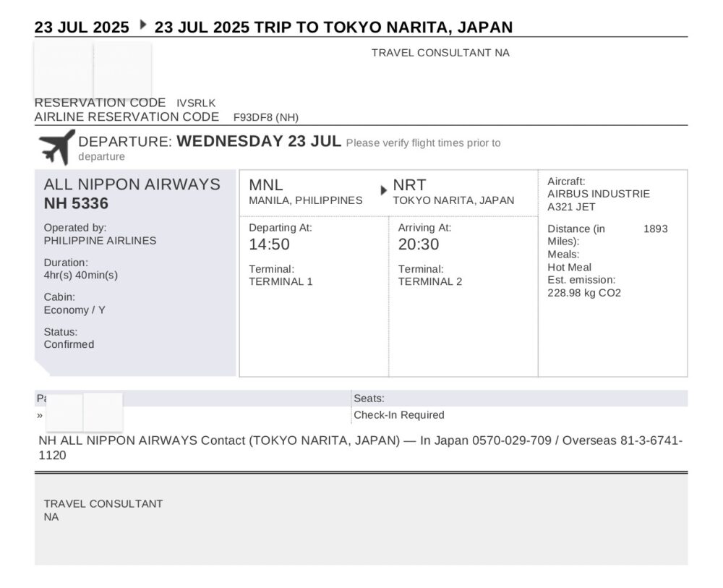This screenshot has height=588, width=723.
Task: Click the NRT airport code
Action: (409, 185)
